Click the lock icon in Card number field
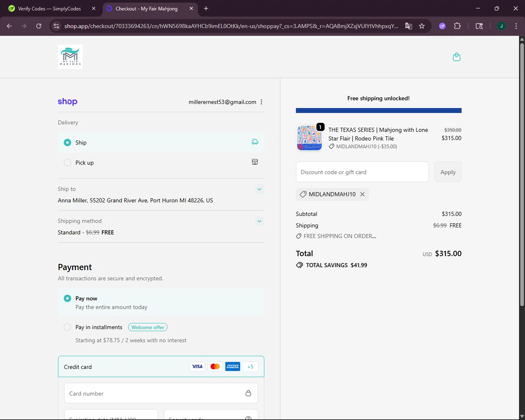525x420 pixels. tap(248, 393)
